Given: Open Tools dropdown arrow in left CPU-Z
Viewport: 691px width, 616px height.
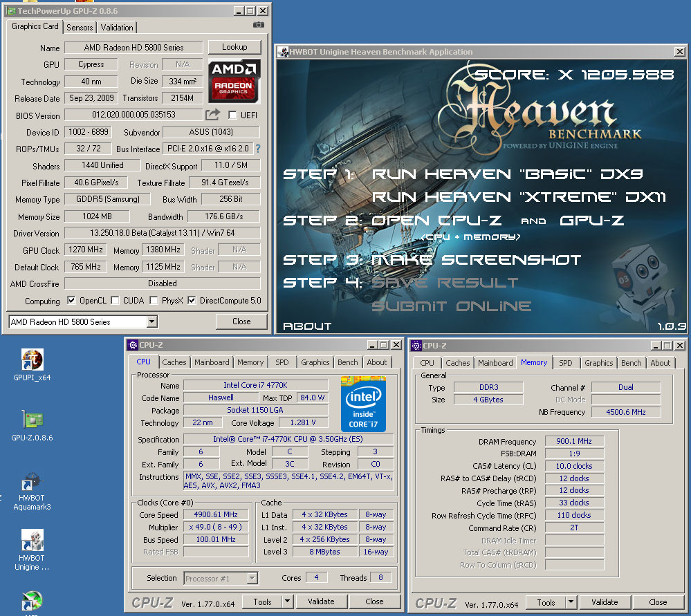Looking at the screenshot, I should point(287,601).
